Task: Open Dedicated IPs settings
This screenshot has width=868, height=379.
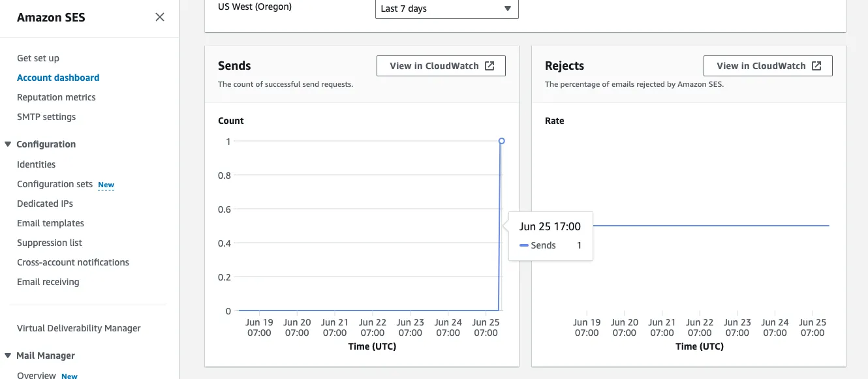Action: [x=45, y=203]
